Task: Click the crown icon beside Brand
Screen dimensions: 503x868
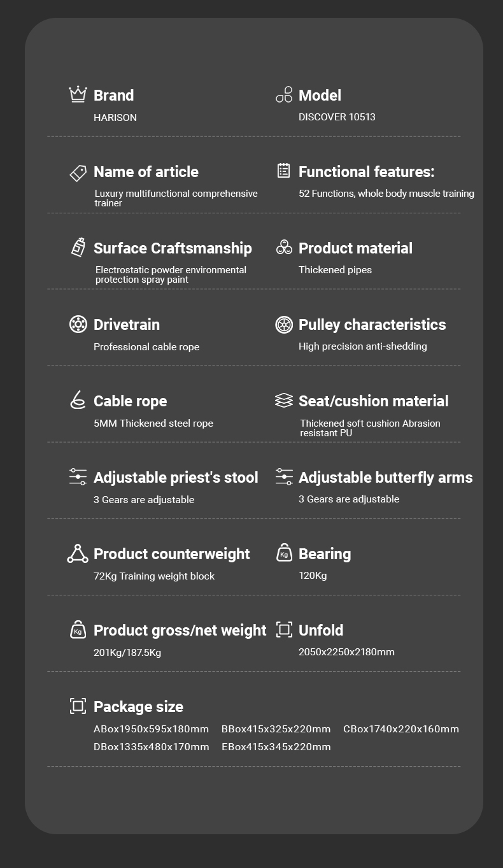Action: 78,94
